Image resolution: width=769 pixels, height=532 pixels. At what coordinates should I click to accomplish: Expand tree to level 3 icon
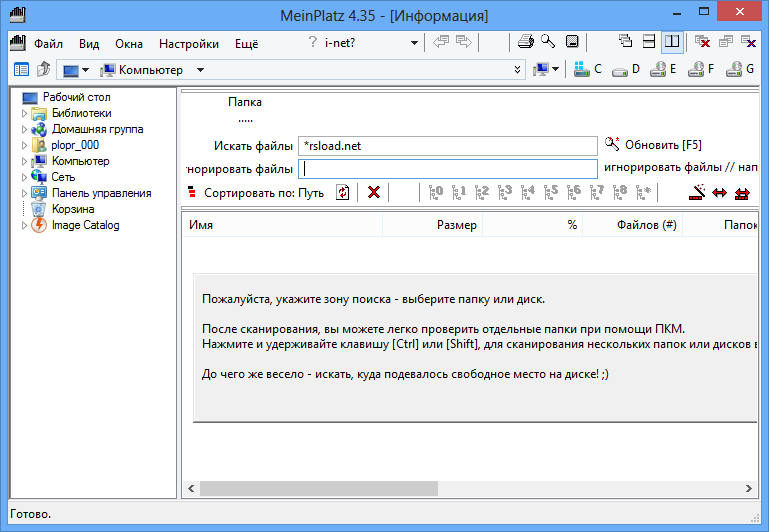[505, 192]
